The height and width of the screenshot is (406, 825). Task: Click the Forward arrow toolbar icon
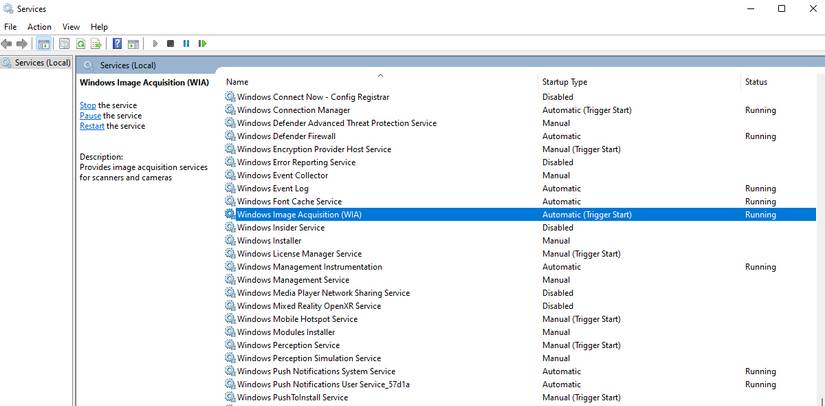coord(22,44)
